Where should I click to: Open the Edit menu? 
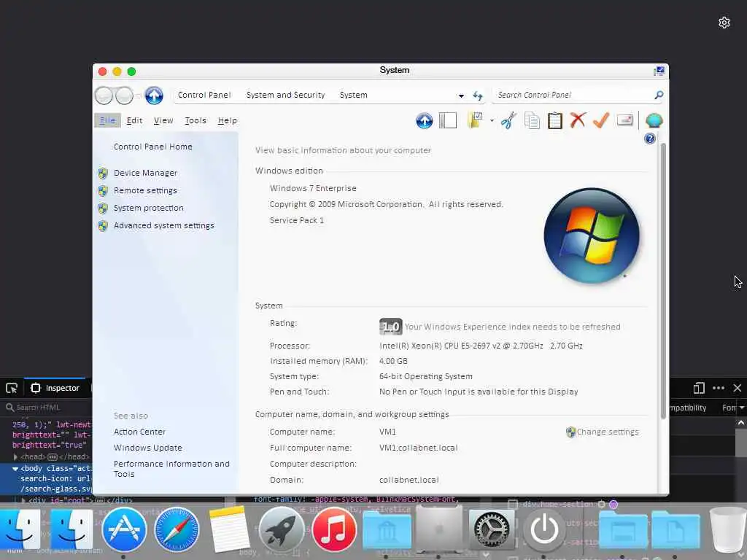pyautogui.click(x=134, y=120)
